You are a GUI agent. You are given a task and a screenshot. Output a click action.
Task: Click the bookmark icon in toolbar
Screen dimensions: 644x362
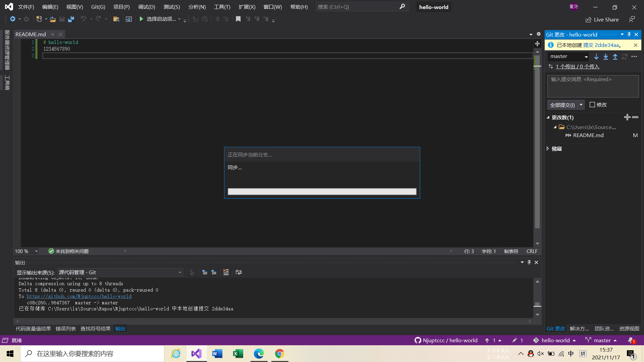click(238, 19)
